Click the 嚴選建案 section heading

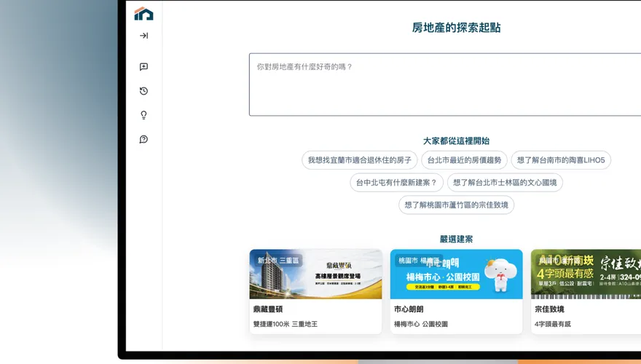point(456,239)
